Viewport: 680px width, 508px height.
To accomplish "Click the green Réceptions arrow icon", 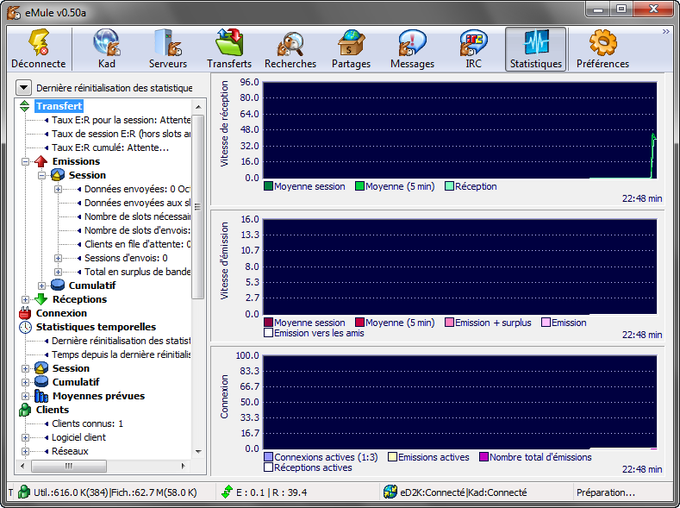I will tap(41, 299).
